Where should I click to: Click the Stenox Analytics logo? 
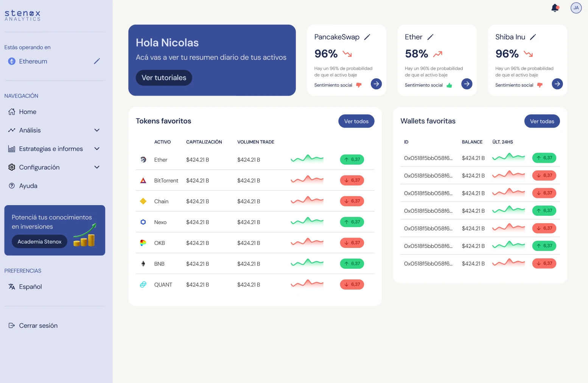[22, 16]
